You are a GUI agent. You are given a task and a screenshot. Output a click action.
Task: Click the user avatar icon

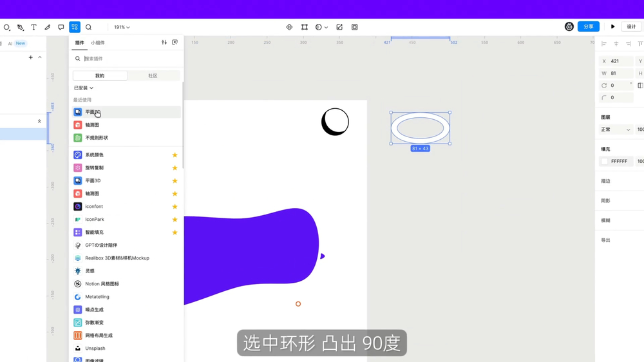pos(569,26)
